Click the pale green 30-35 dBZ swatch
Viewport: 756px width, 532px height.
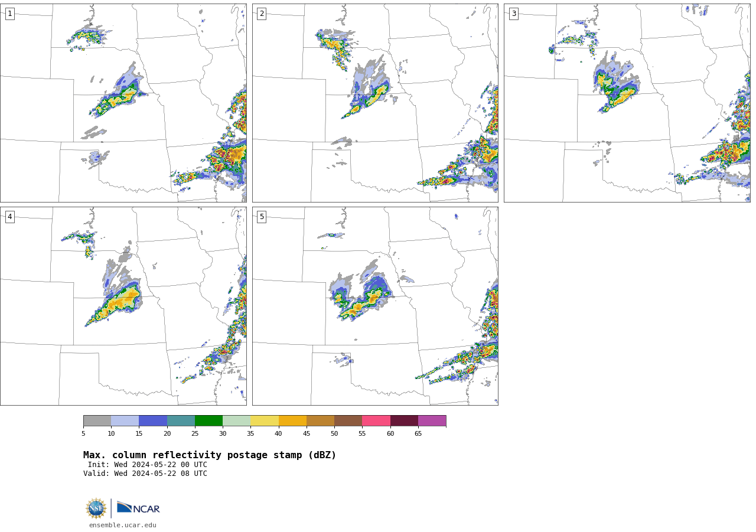(x=236, y=420)
